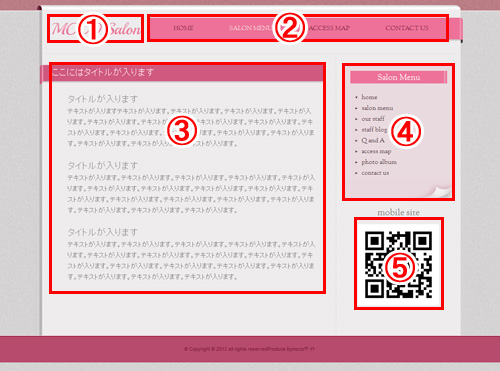
Task: Select 'access map' in the sidebar list
Action: click(x=376, y=151)
